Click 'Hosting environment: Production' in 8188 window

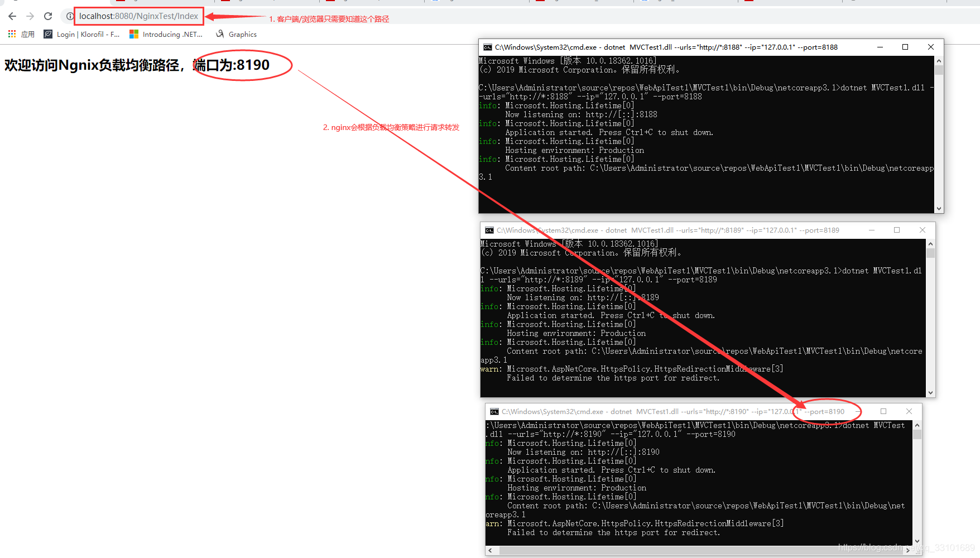[x=574, y=150]
